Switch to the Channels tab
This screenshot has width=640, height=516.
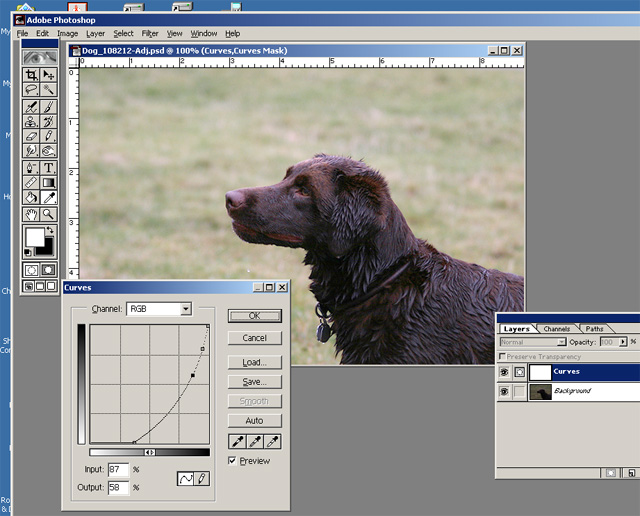[556, 328]
